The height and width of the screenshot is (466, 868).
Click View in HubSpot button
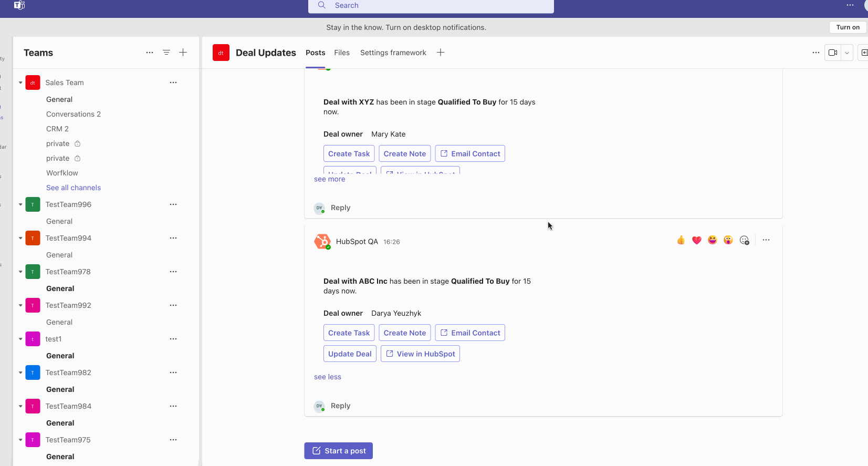(420, 354)
